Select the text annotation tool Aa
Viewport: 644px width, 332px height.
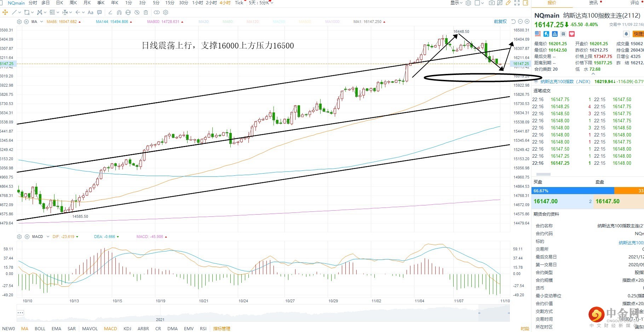pyautogui.click(x=91, y=12)
